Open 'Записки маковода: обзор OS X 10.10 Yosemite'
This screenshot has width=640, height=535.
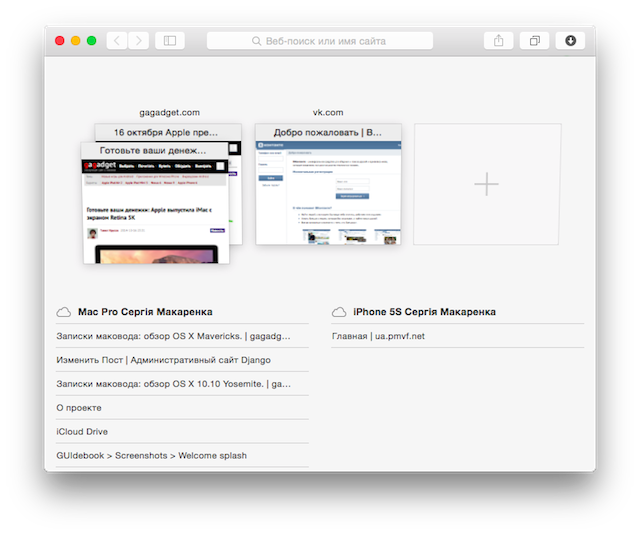182,384
